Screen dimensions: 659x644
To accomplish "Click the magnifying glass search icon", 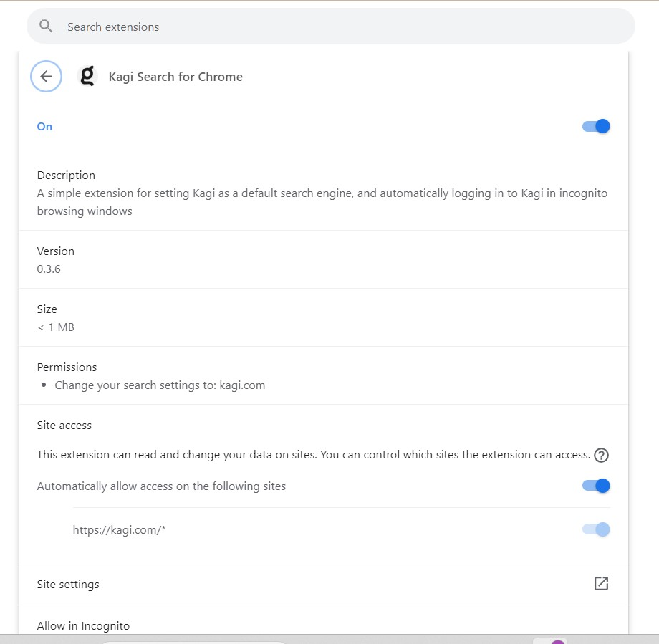I will [47, 27].
